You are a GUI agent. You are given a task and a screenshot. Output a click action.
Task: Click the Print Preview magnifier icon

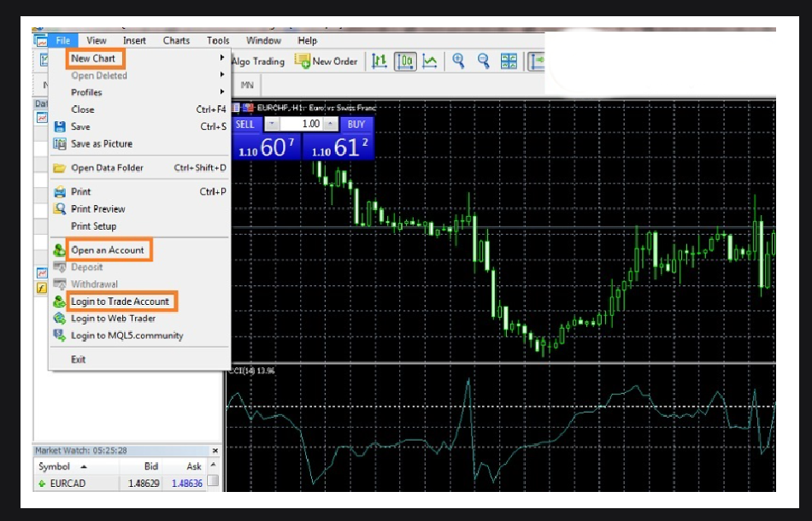coord(60,209)
